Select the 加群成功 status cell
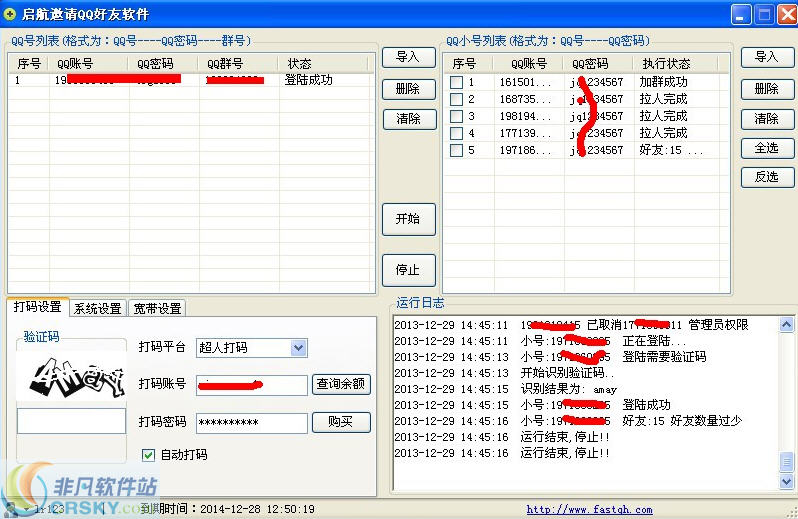 pyautogui.click(x=663, y=82)
